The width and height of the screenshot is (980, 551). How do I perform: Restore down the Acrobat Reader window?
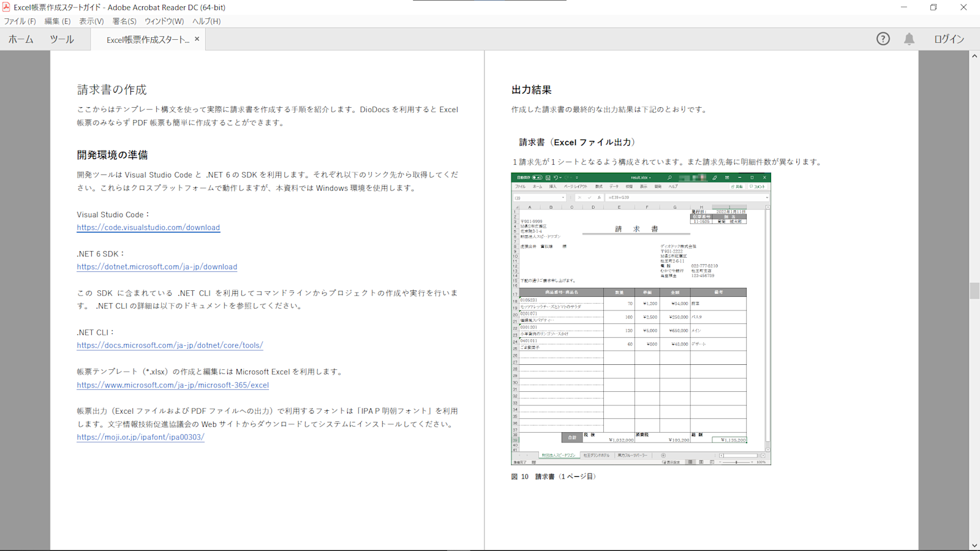[x=933, y=7]
